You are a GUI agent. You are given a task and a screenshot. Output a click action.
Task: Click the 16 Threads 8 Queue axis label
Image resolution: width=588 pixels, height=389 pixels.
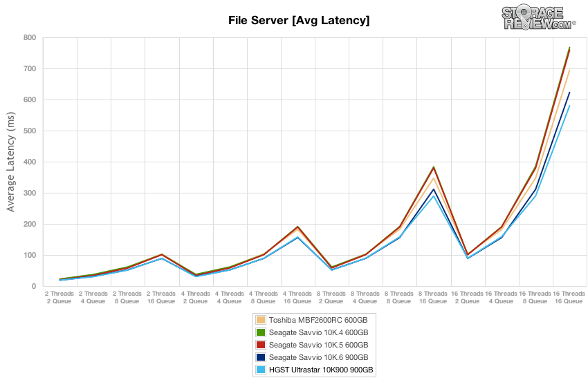tap(535, 297)
